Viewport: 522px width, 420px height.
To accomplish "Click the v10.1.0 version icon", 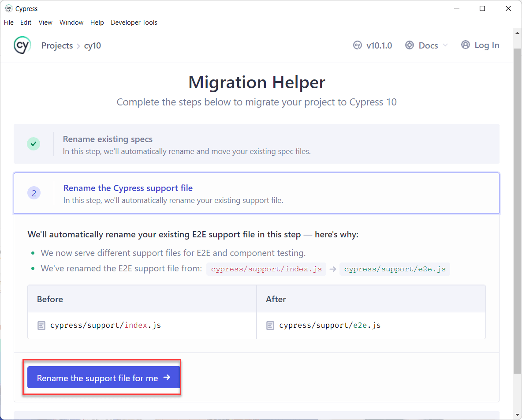I will [357, 45].
